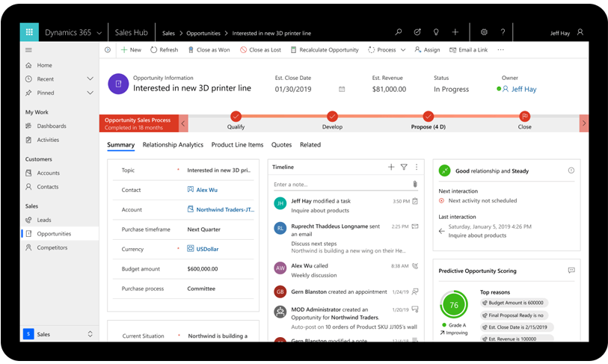Open help question mark icon
Image resolution: width=608 pixels, height=364 pixels.
coord(503,32)
